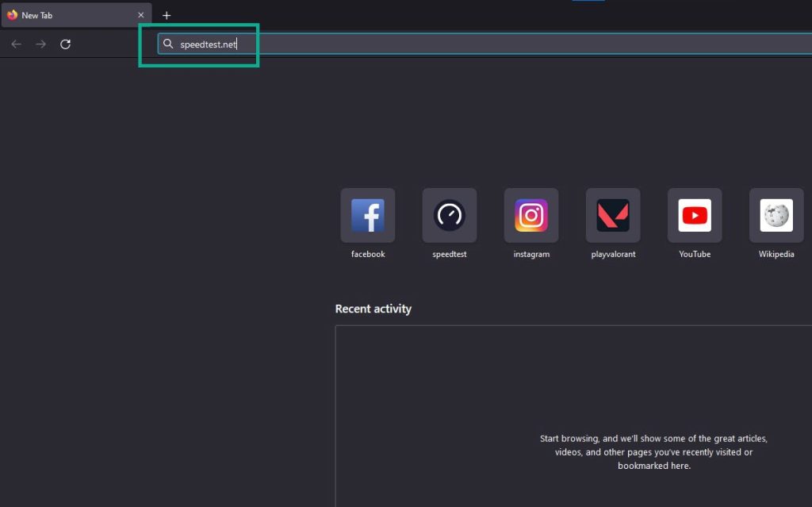Click the "Wikipedia" label under its tile
Screen dimensions: 812x507
pos(776,254)
